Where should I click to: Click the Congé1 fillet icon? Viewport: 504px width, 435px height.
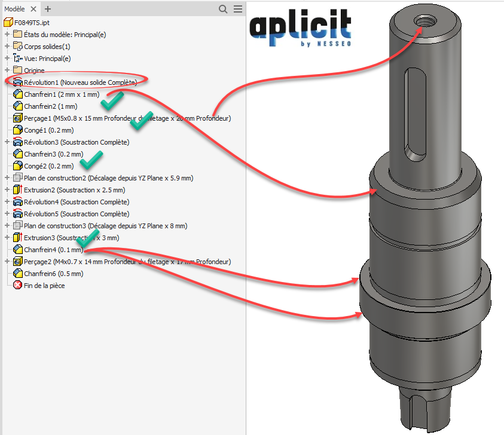pyautogui.click(x=18, y=130)
